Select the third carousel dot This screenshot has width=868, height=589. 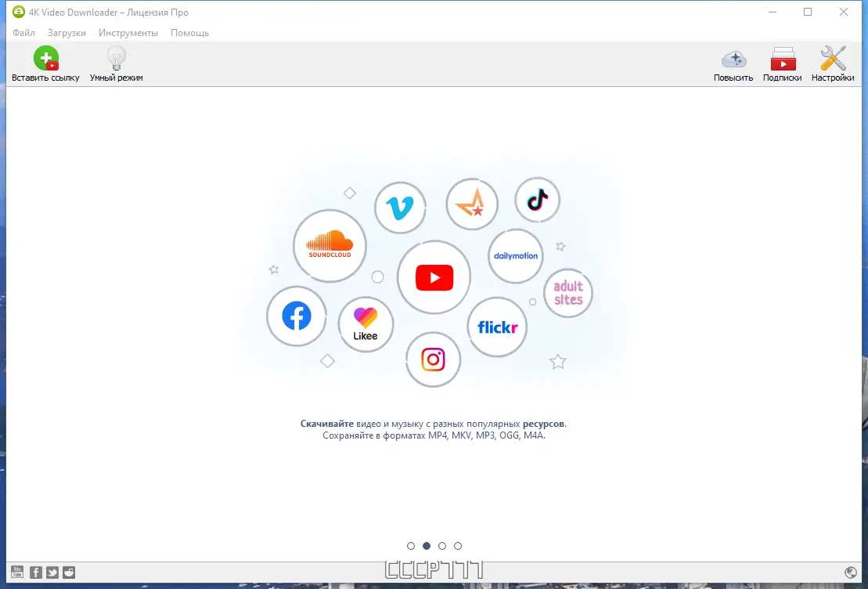tap(442, 546)
